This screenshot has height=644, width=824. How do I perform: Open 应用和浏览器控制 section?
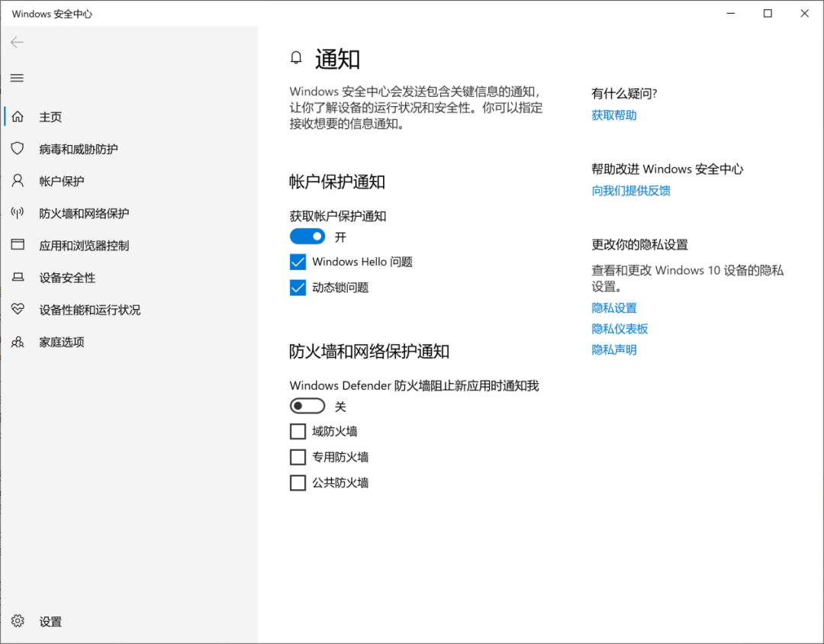(x=84, y=246)
